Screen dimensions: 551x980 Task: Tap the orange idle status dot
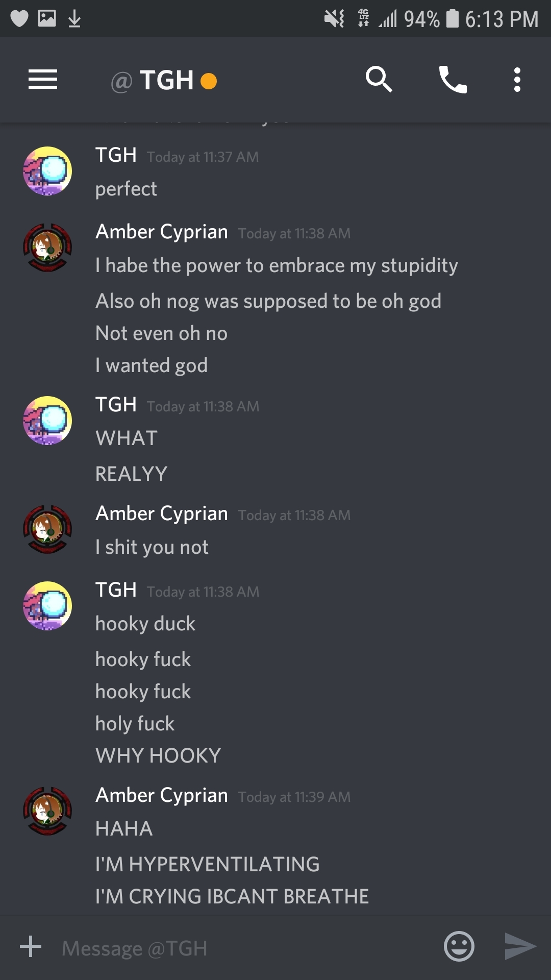pos(209,81)
